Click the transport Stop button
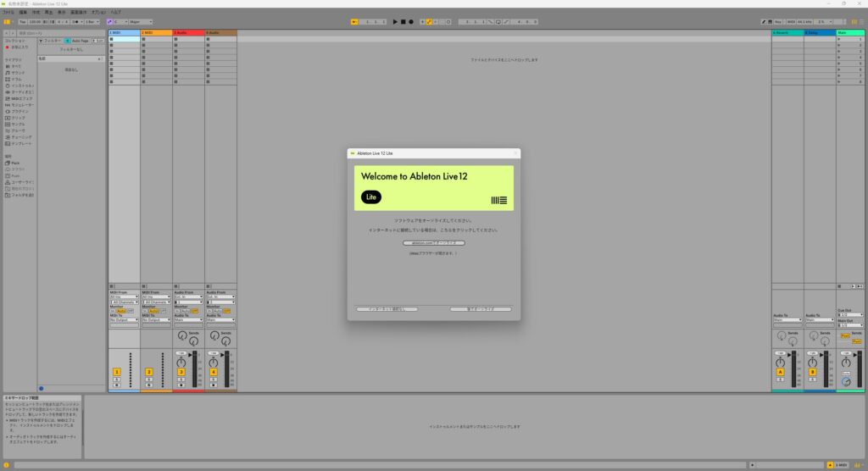 pyautogui.click(x=403, y=21)
